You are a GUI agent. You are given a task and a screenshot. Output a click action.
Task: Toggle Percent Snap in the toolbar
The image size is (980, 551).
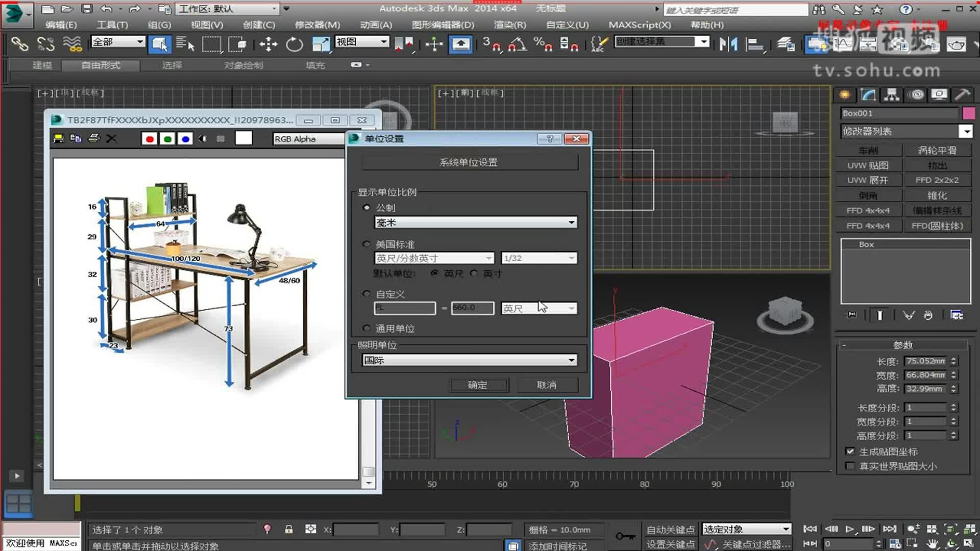(543, 44)
